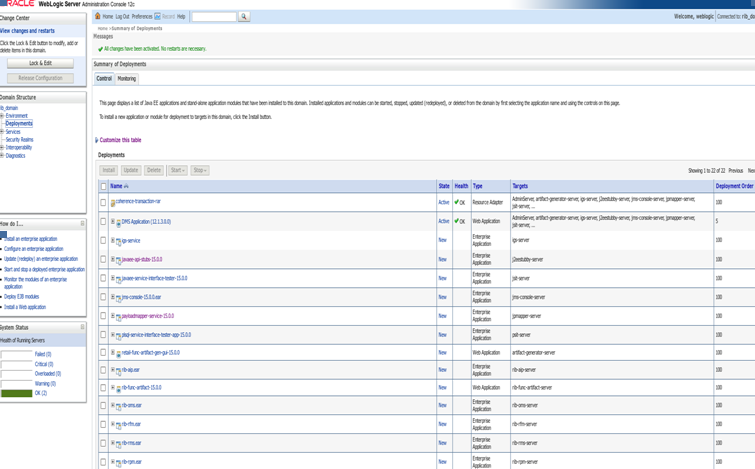Open Customize this table link
Image resolution: width=755 pixels, height=469 pixels.
pos(120,140)
